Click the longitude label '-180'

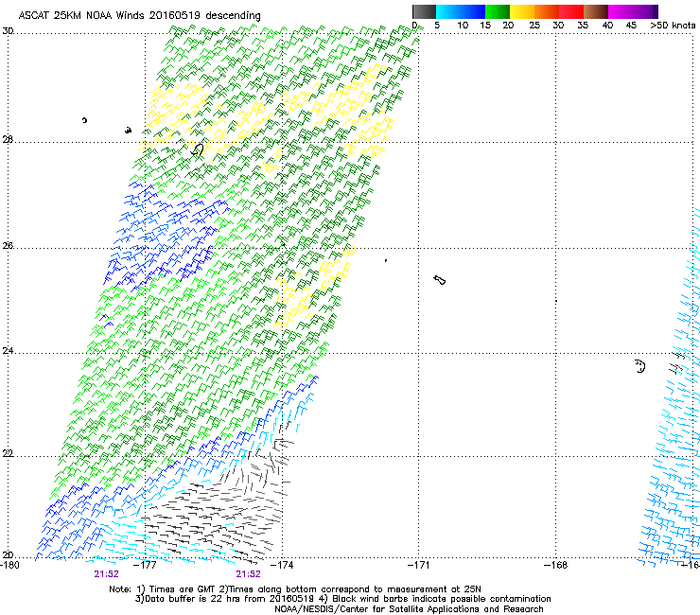[9, 565]
